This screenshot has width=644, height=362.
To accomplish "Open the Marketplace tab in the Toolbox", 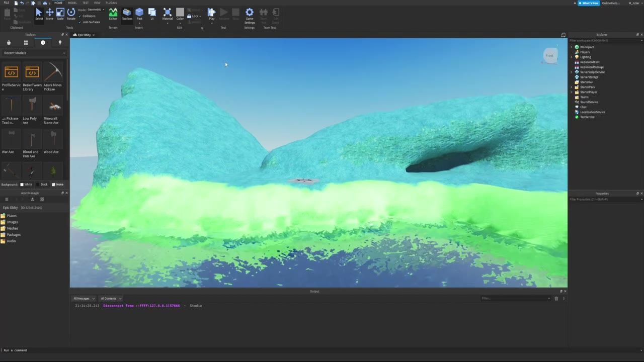I will point(9,43).
